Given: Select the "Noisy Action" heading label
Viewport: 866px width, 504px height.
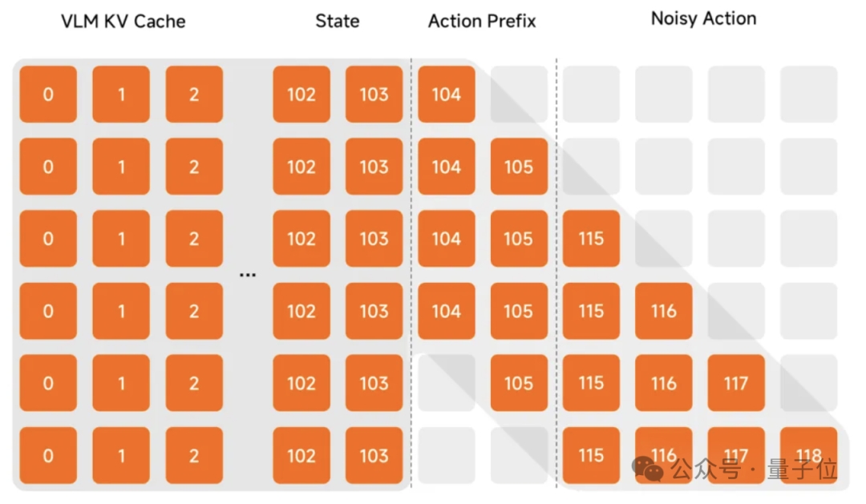Looking at the screenshot, I should pos(703,18).
